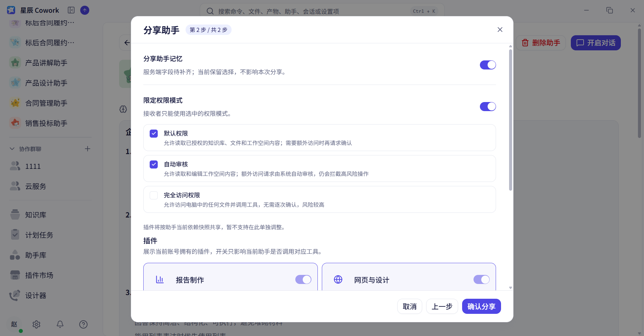Open the 1111 group chat

coord(50,166)
